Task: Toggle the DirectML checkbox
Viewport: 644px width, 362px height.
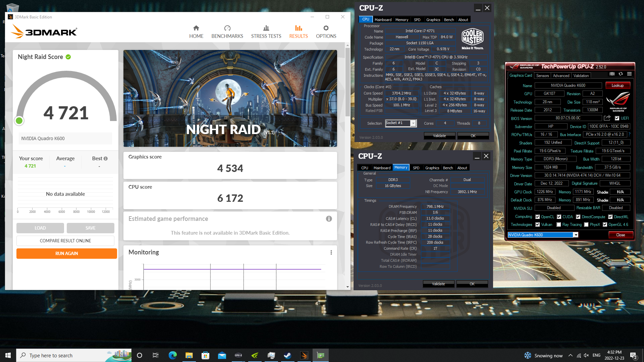Action: tap(610, 217)
